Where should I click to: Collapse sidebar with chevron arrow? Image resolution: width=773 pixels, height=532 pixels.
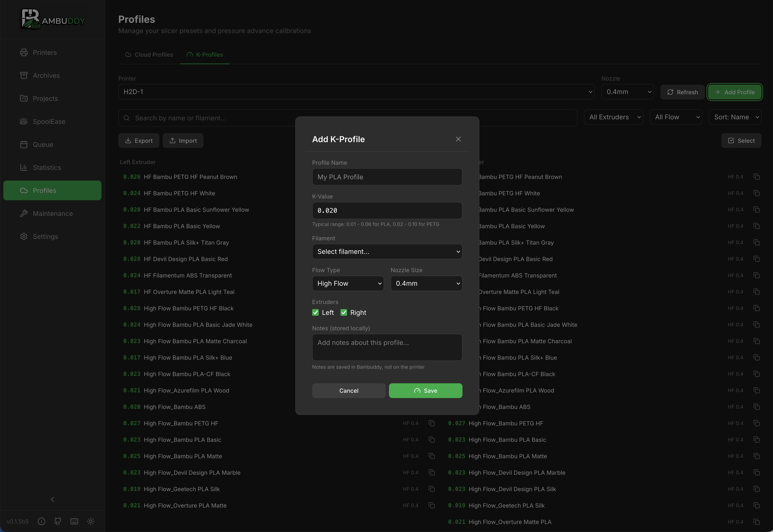[52, 499]
